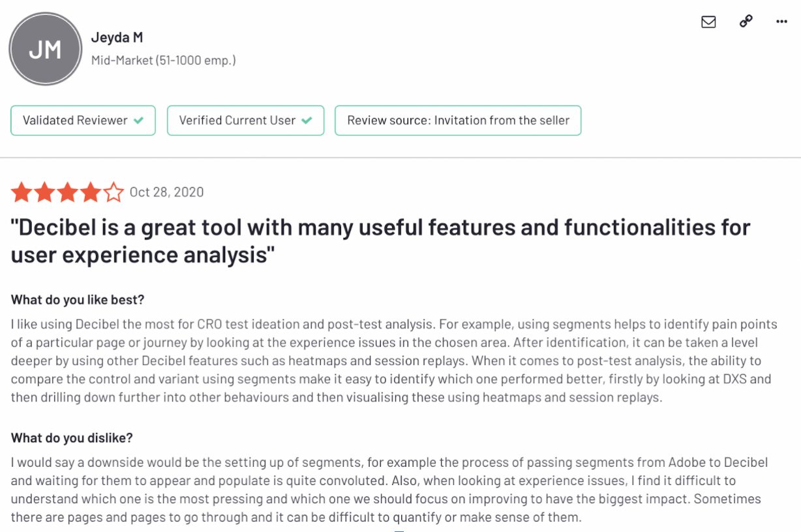Open the three-dot more options menu

[x=782, y=22]
